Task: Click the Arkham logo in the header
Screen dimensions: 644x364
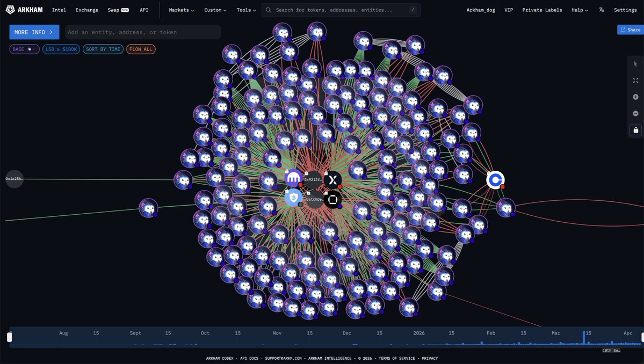Action: tap(24, 10)
